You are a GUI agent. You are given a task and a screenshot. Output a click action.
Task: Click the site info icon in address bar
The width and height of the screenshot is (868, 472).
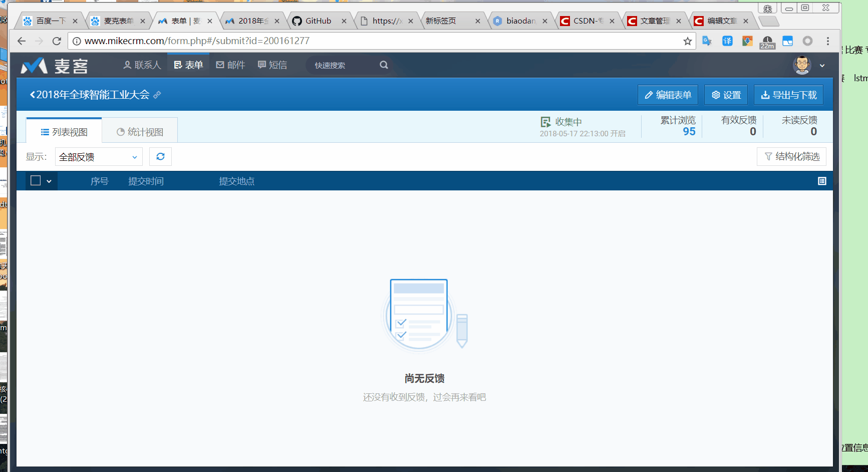click(77, 41)
